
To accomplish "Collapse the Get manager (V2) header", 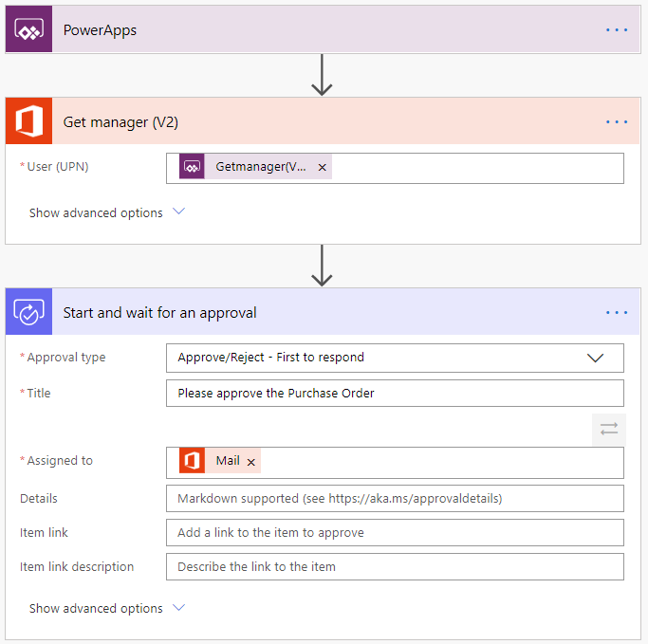I will point(323,121).
